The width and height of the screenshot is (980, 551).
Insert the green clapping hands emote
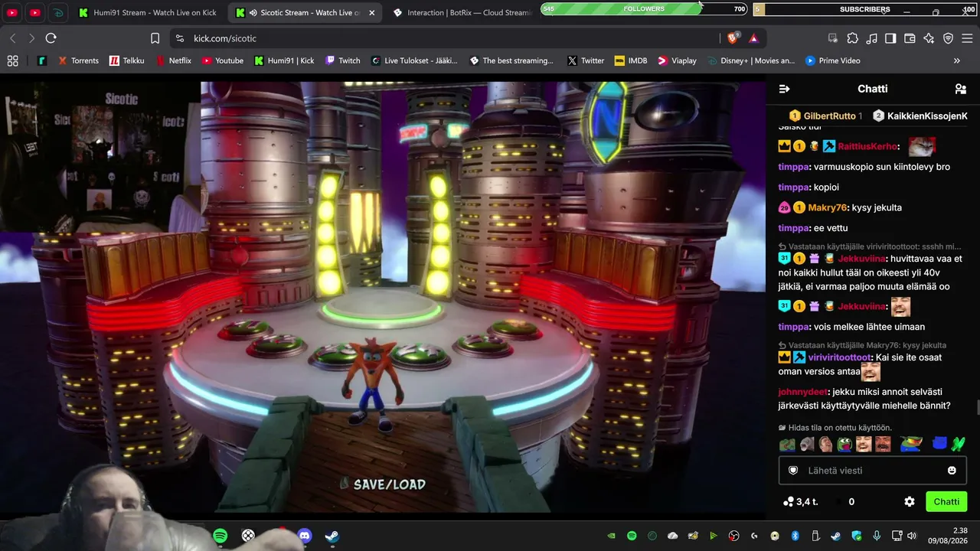pyautogui.click(x=959, y=445)
